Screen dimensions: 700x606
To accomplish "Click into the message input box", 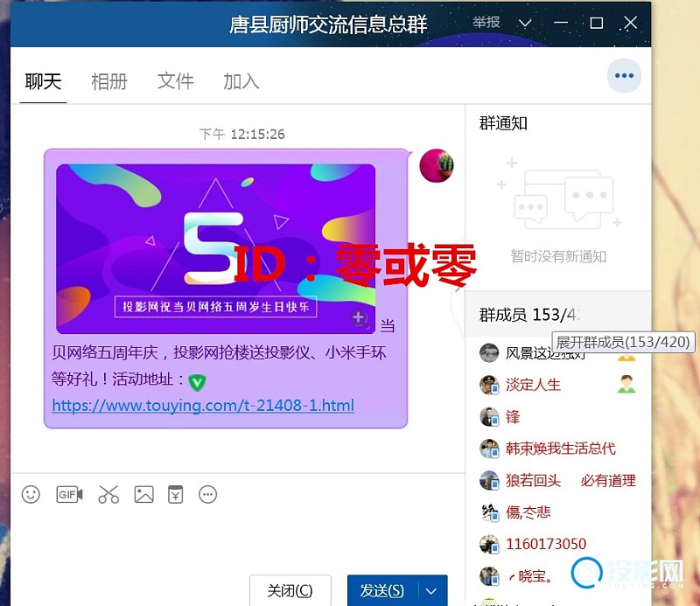I will point(237,538).
